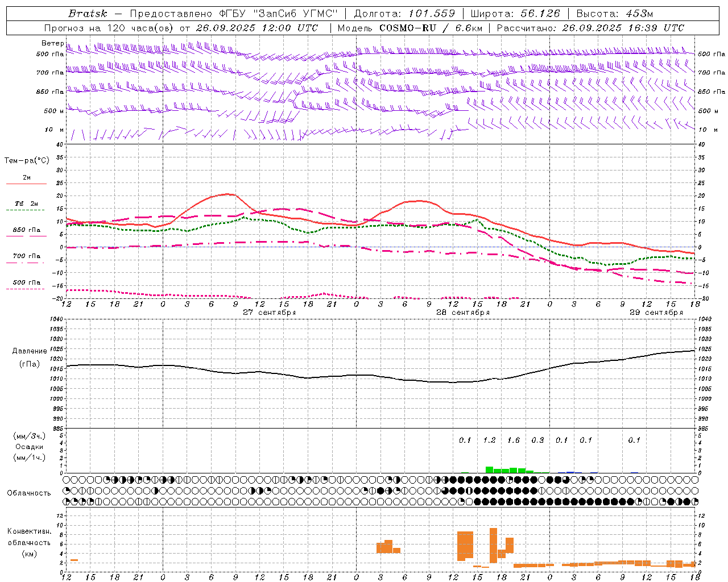This screenshot has height=582, width=728.
Task: Click the precipitation value '0.3'
Action: tap(537, 440)
